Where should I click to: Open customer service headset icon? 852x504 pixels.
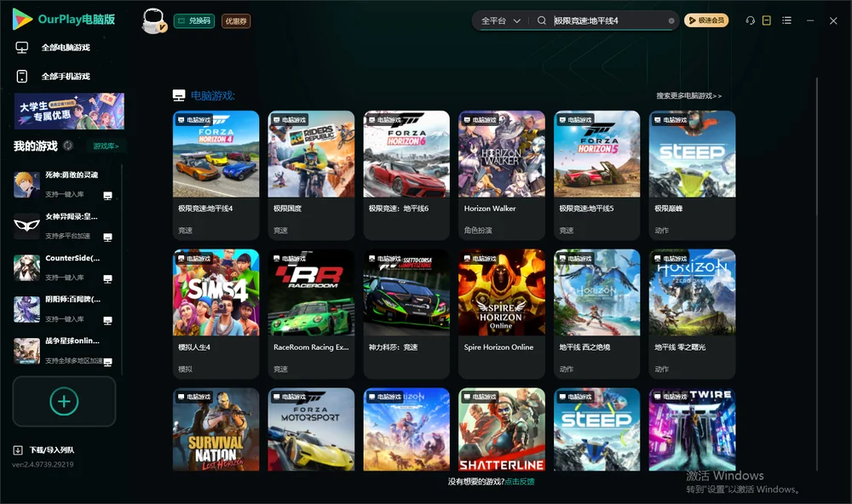(750, 20)
